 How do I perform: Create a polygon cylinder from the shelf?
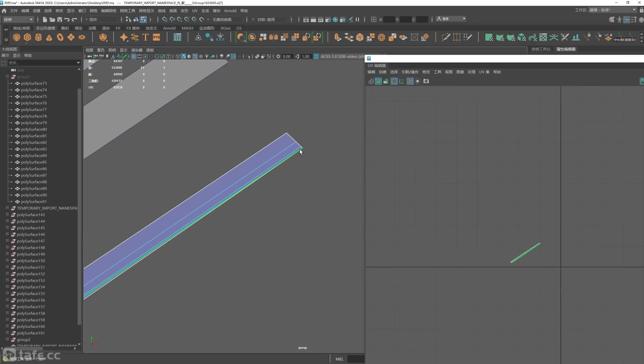[38, 37]
